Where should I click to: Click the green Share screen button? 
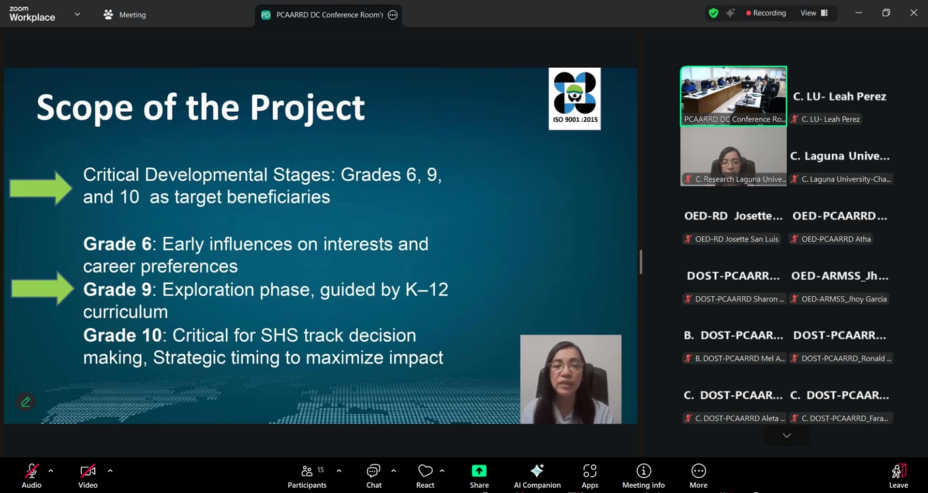point(479,476)
